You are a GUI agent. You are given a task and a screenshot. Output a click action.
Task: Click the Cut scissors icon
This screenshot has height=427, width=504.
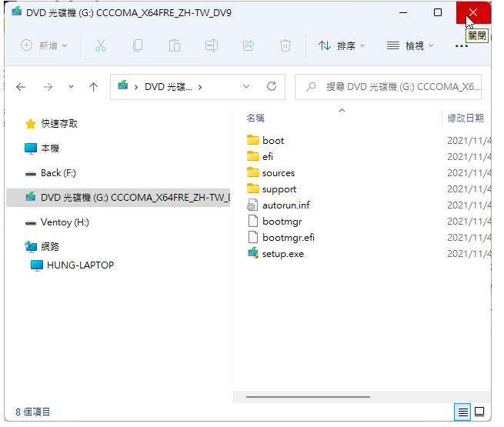pyautogui.click(x=101, y=45)
